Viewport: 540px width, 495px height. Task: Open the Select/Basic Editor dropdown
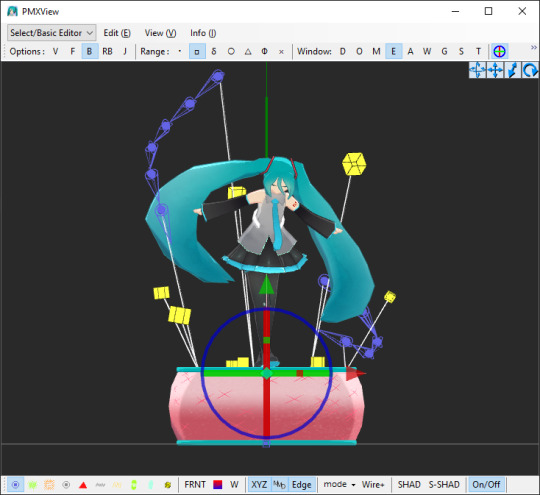52,33
